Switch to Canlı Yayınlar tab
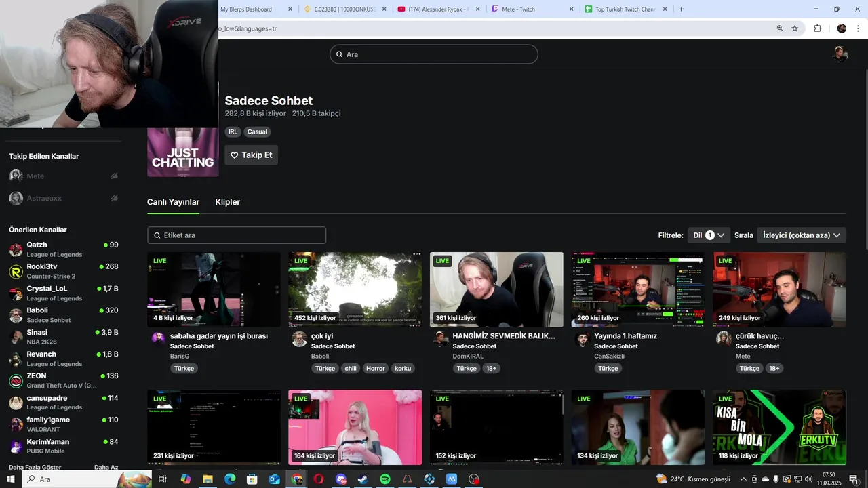The image size is (868, 488). (x=173, y=202)
